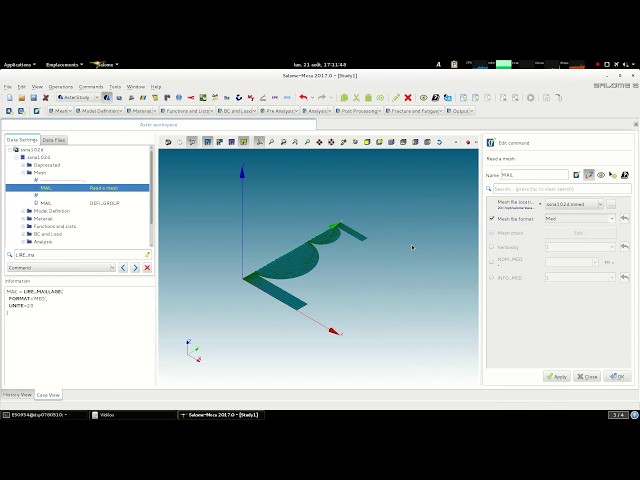Switch to the History View tab
Screen dimensions: 640x480
click(17, 395)
